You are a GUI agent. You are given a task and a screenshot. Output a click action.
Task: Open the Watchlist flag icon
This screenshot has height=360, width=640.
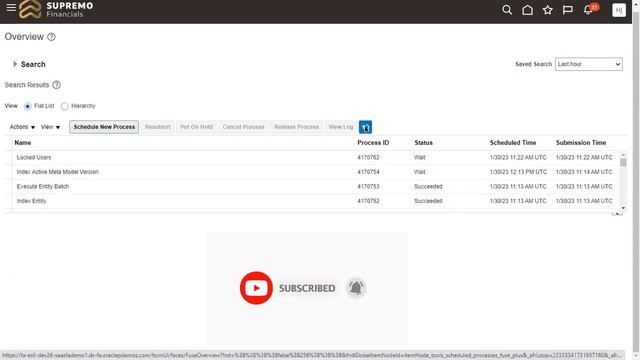point(567,10)
